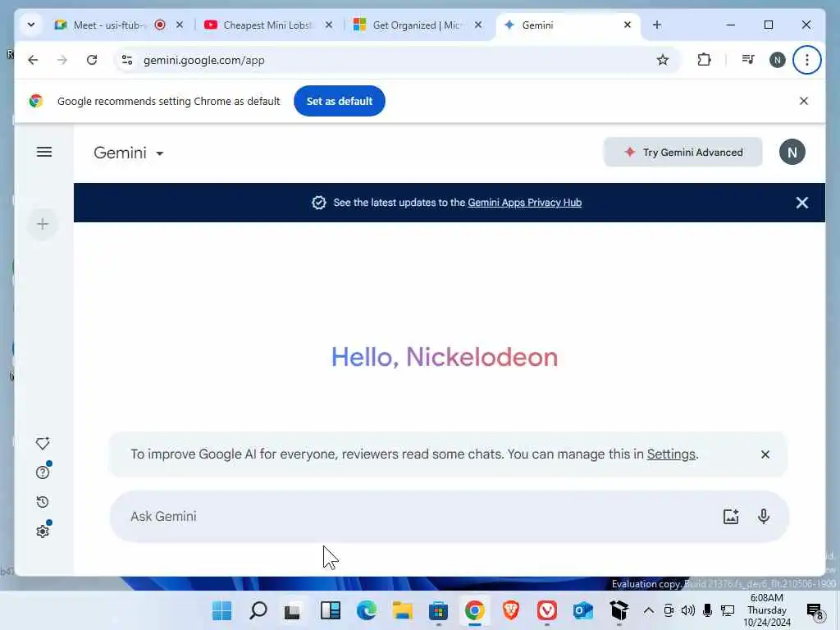
Task: Go back with Chrome back arrow
Action: pos(33,60)
